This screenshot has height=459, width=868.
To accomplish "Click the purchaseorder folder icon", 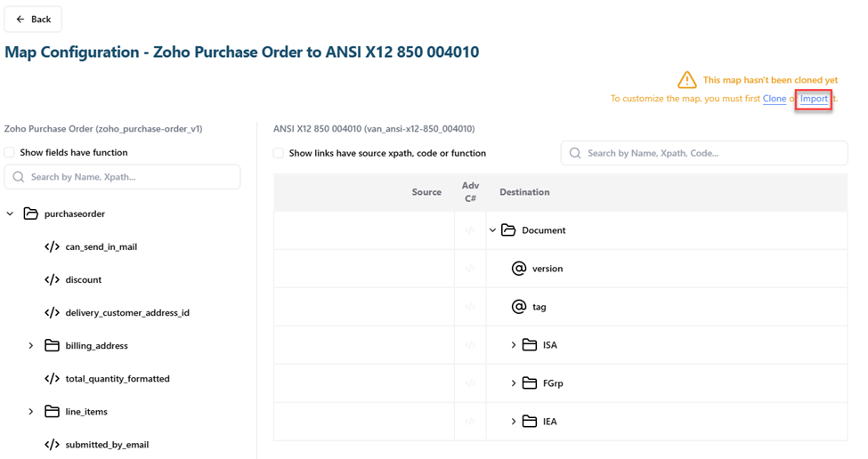I will [x=31, y=213].
